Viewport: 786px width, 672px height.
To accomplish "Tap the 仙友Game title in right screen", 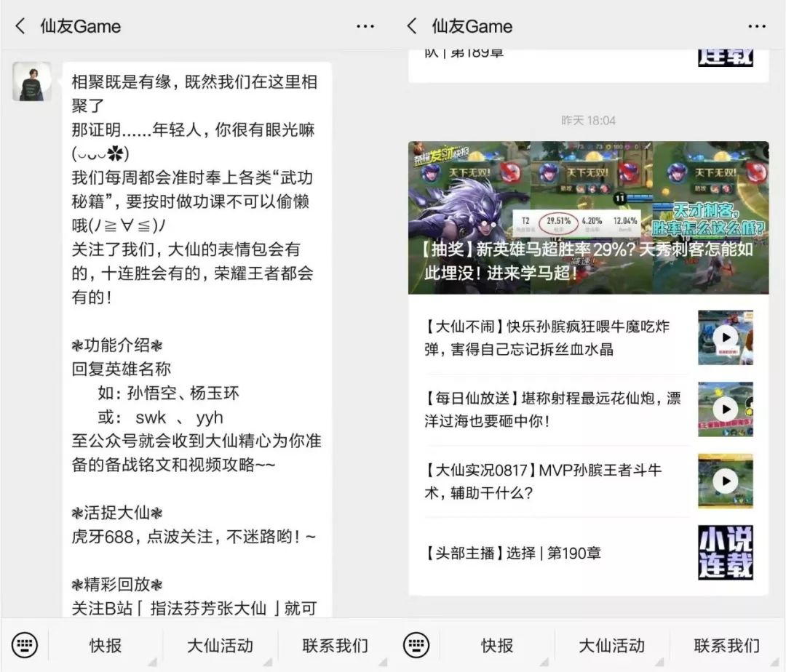I will [x=472, y=26].
